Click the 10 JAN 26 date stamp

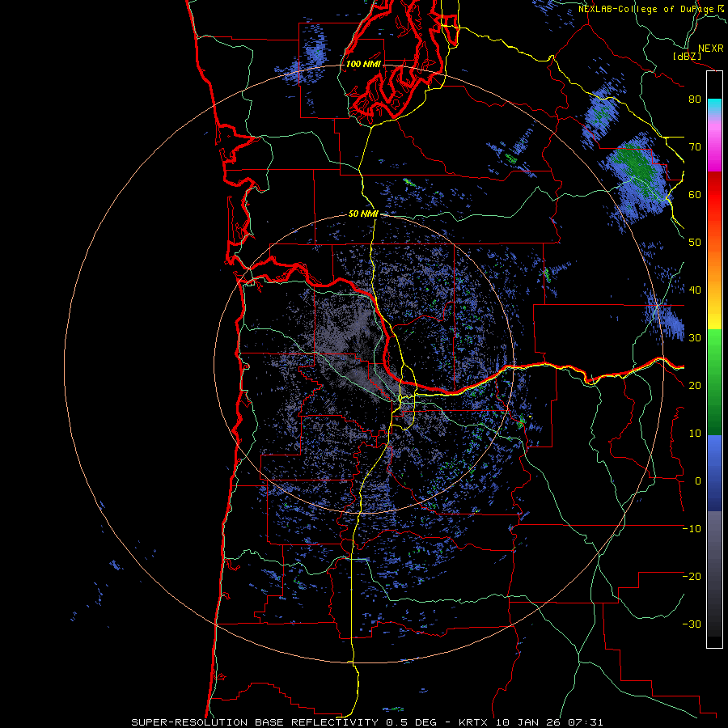click(528, 722)
